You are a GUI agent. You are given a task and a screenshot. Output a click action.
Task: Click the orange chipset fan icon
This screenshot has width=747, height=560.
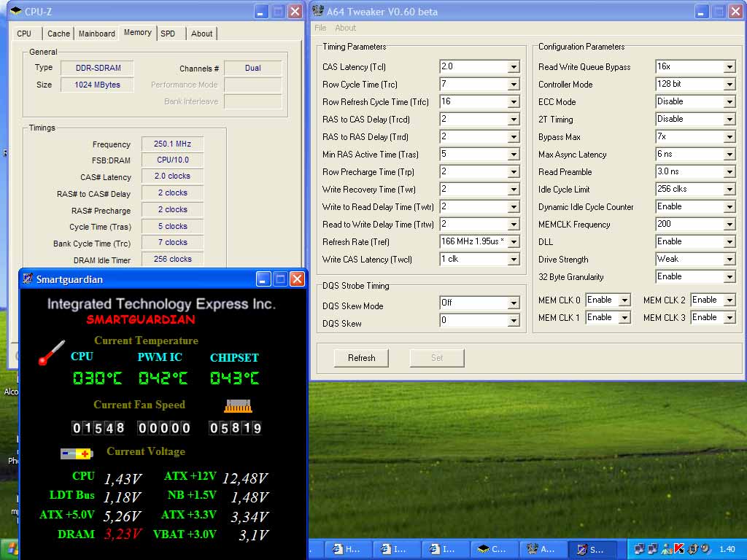238,405
